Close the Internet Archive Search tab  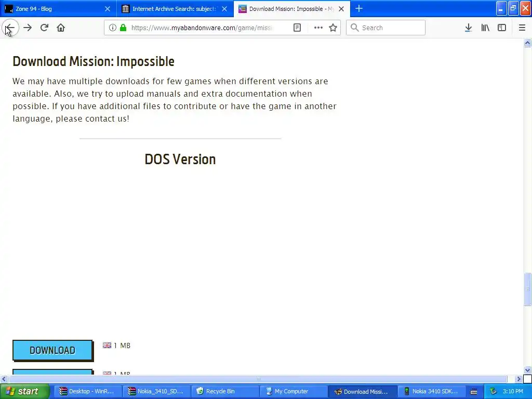coord(224,9)
